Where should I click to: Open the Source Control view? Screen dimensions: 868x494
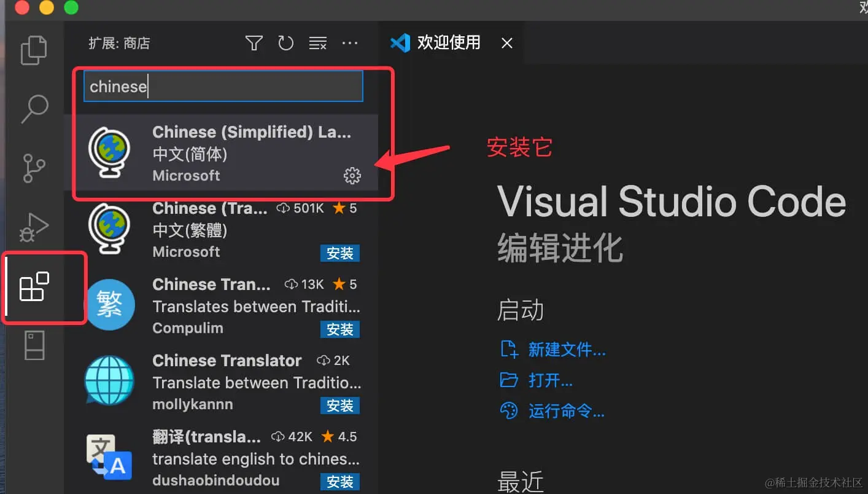(34, 168)
